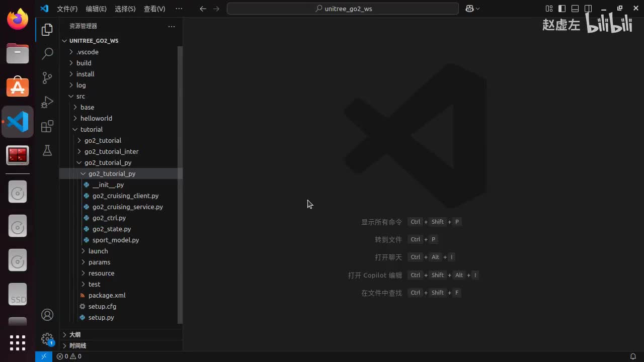Go back with the left arrow button
The image size is (644, 362).
[203, 9]
